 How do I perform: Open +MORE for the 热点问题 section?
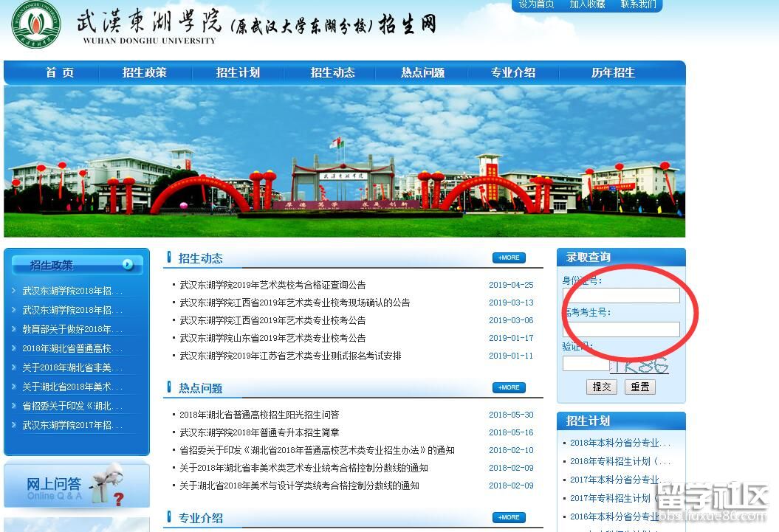[x=509, y=387]
